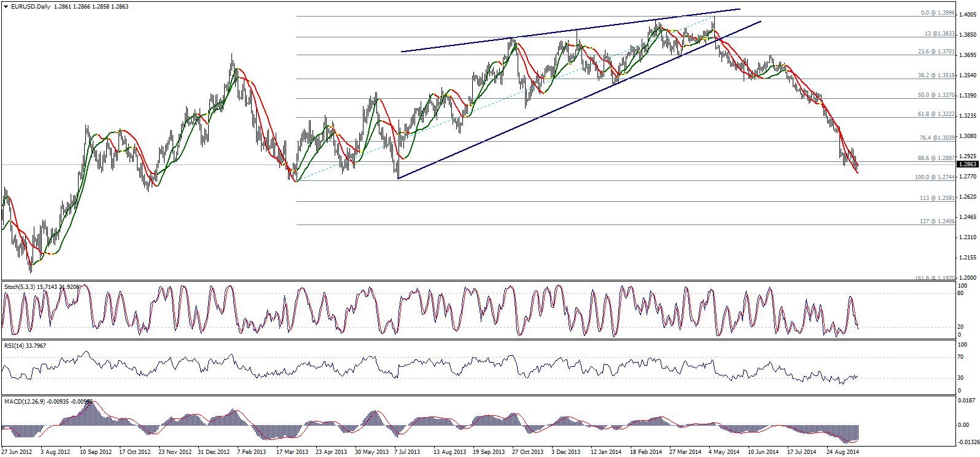Click the 3 Dec 2013 date label
Screen dimensions: 980x457
[x=566, y=452]
